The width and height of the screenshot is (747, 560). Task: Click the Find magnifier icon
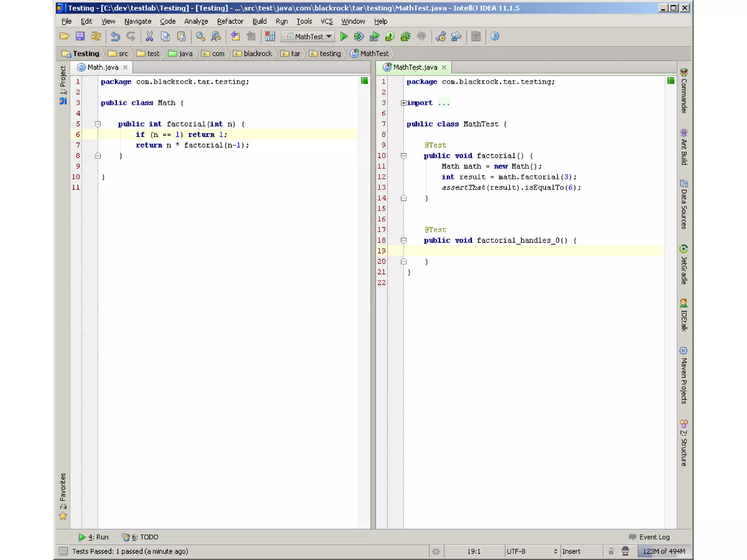pyautogui.click(x=200, y=36)
